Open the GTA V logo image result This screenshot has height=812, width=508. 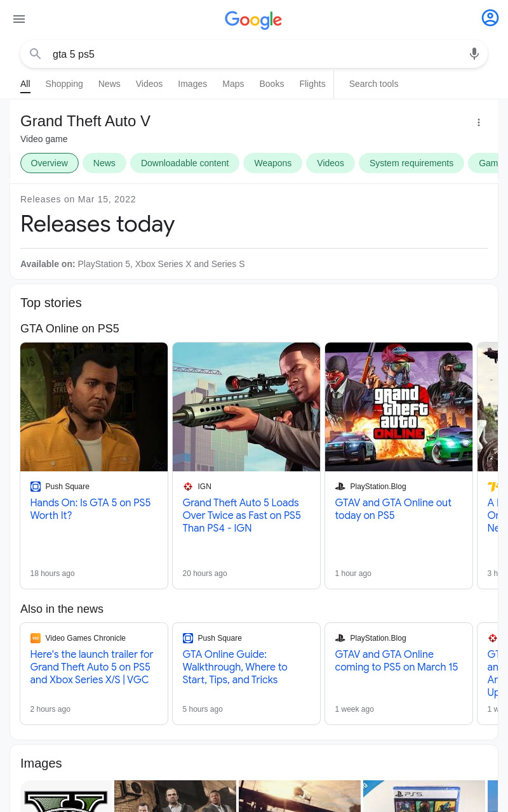point(66,796)
